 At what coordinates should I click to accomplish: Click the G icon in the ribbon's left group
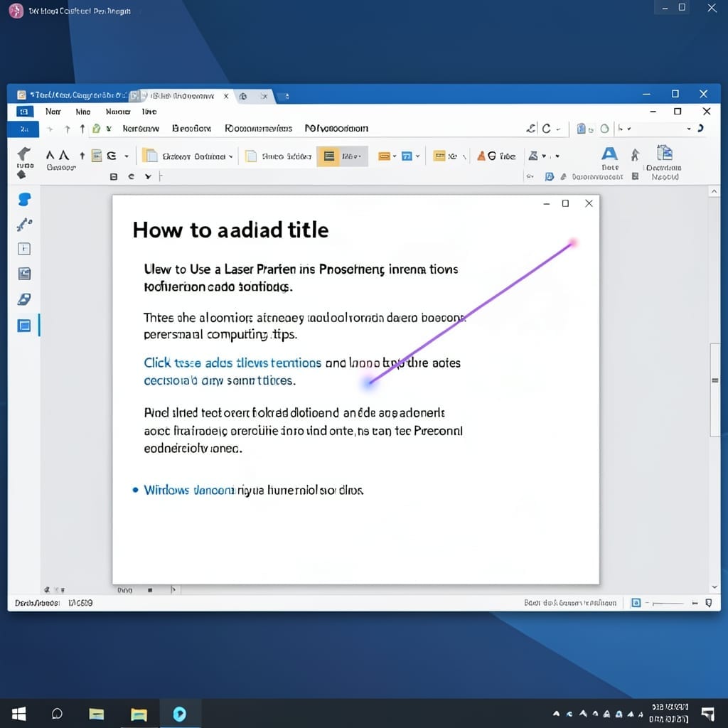[112, 156]
